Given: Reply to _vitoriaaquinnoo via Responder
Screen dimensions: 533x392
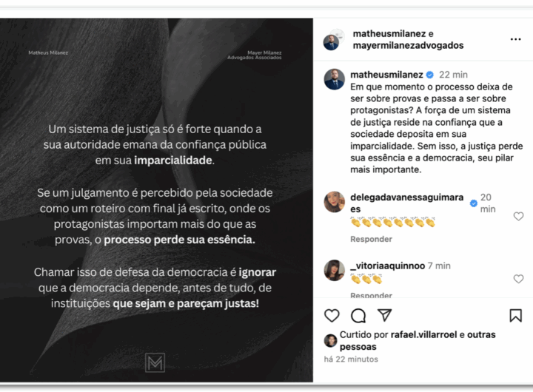Looking at the screenshot, I should (x=371, y=295).
